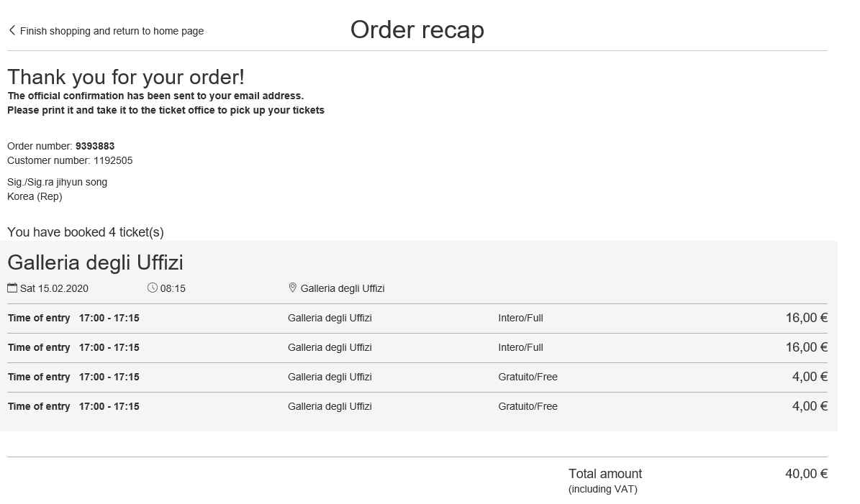The width and height of the screenshot is (860, 504).
Task: Select the customer number 1192505
Action: pos(113,160)
